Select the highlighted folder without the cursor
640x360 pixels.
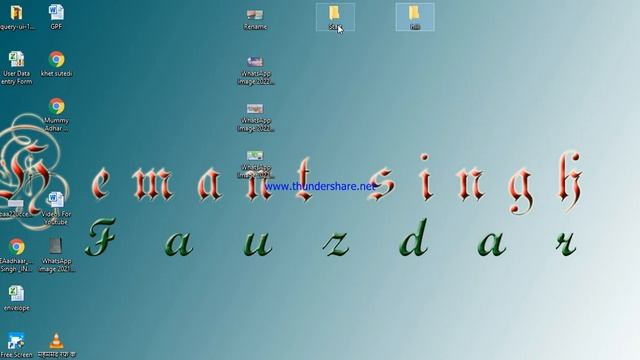point(415,17)
